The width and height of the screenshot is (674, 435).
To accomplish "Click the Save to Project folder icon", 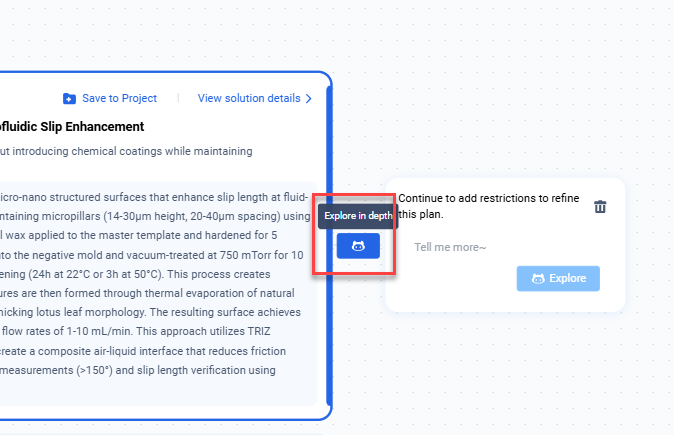I will (x=69, y=98).
